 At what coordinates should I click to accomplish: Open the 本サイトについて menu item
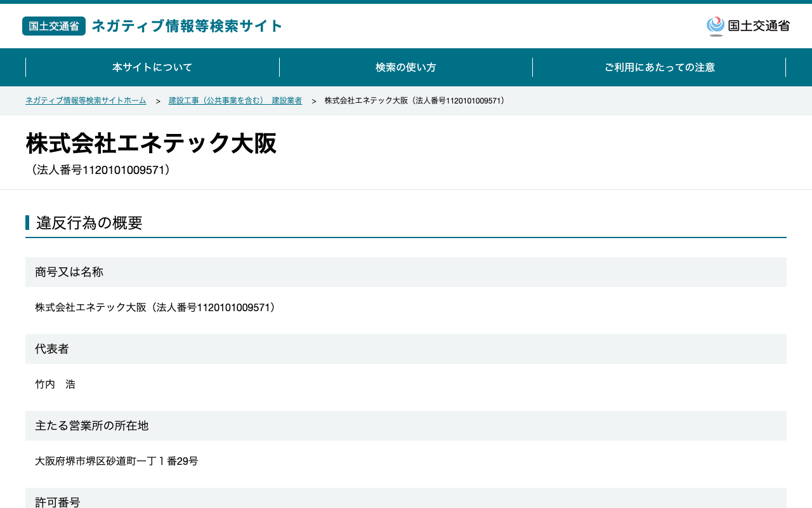coord(152,67)
